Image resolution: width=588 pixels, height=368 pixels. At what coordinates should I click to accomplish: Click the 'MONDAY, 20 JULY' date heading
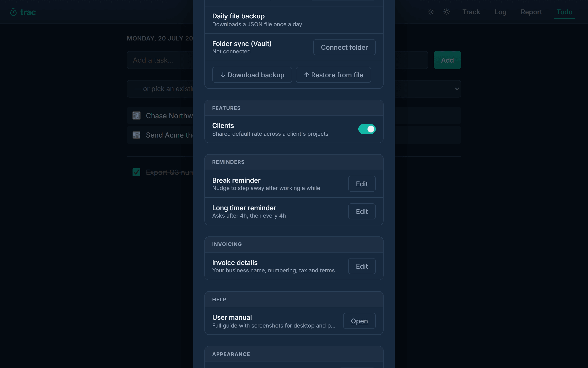[x=160, y=38]
